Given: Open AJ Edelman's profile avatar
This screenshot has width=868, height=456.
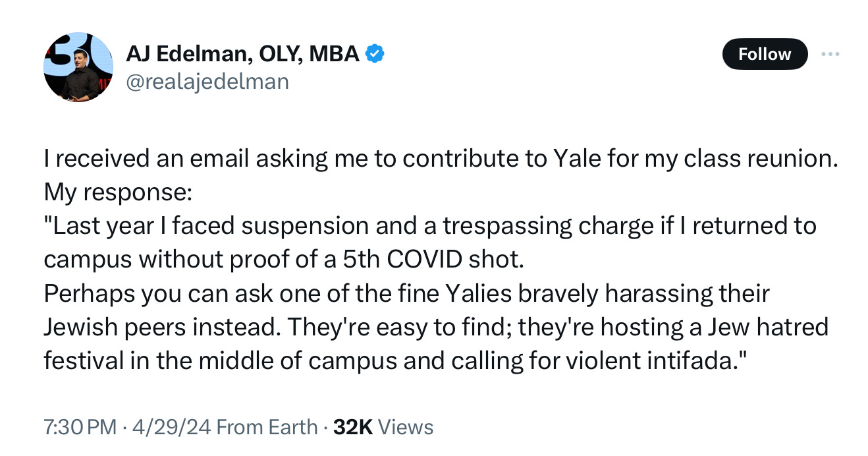Looking at the screenshot, I should pos(79,67).
